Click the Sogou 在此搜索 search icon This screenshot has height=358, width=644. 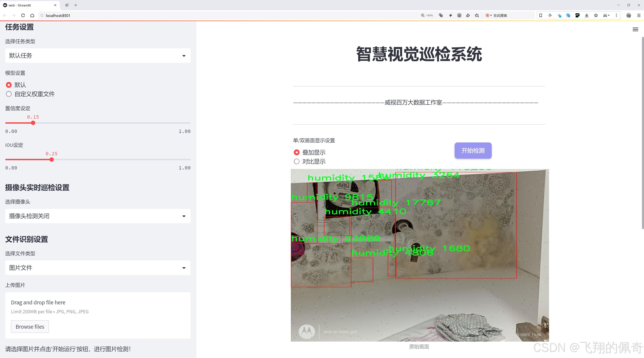(x=487, y=15)
